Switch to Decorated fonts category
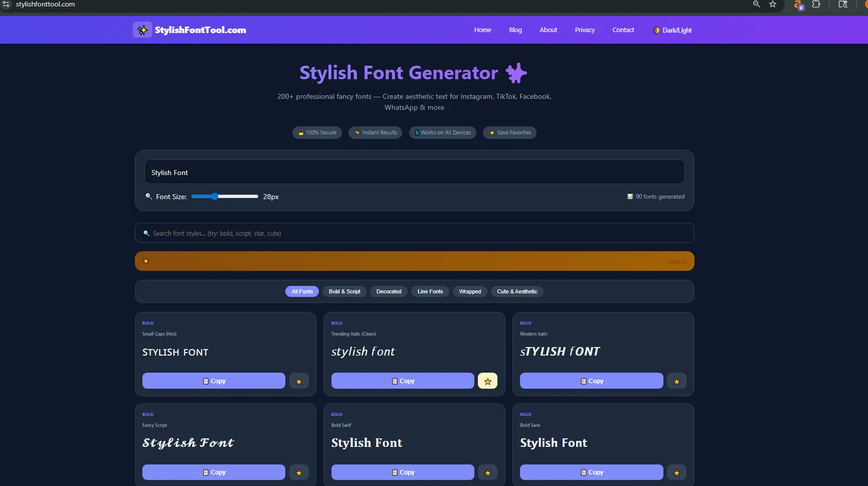This screenshot has height=486, width=868. [389, 291]
